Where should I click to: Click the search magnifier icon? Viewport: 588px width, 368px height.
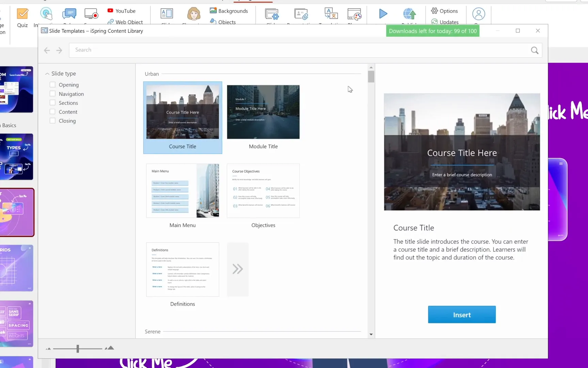click(x=535, y=50)
